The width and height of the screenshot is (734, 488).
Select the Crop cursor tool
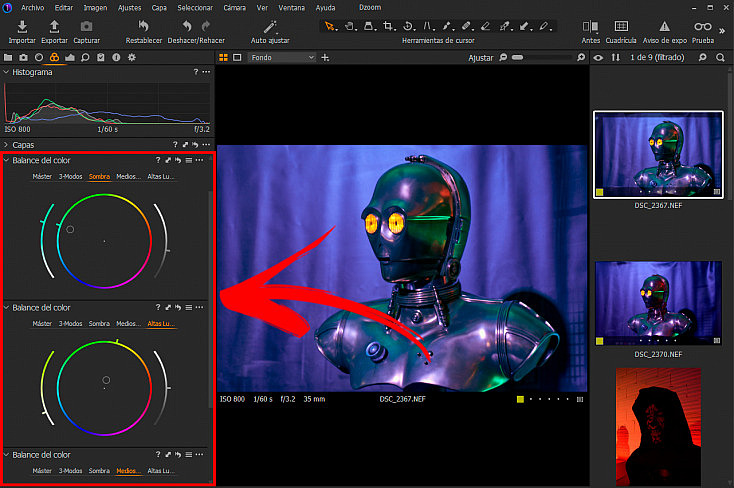(388, 26)
